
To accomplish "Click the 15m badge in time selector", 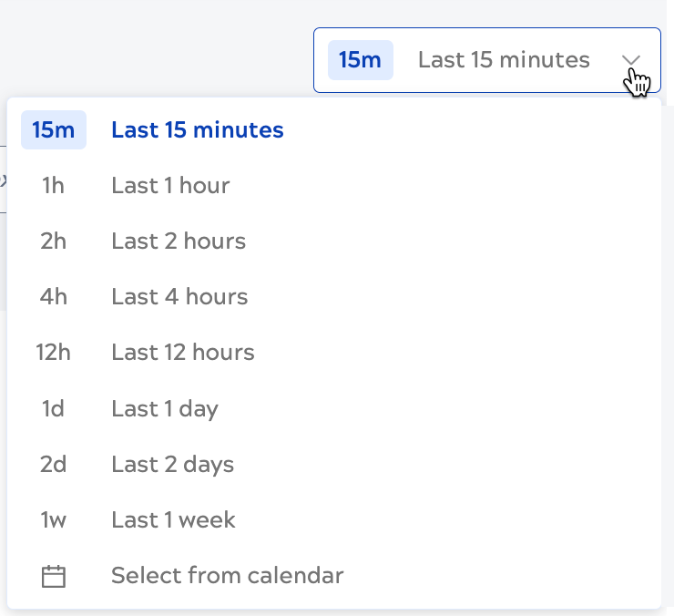I will [x=360, y=60].
